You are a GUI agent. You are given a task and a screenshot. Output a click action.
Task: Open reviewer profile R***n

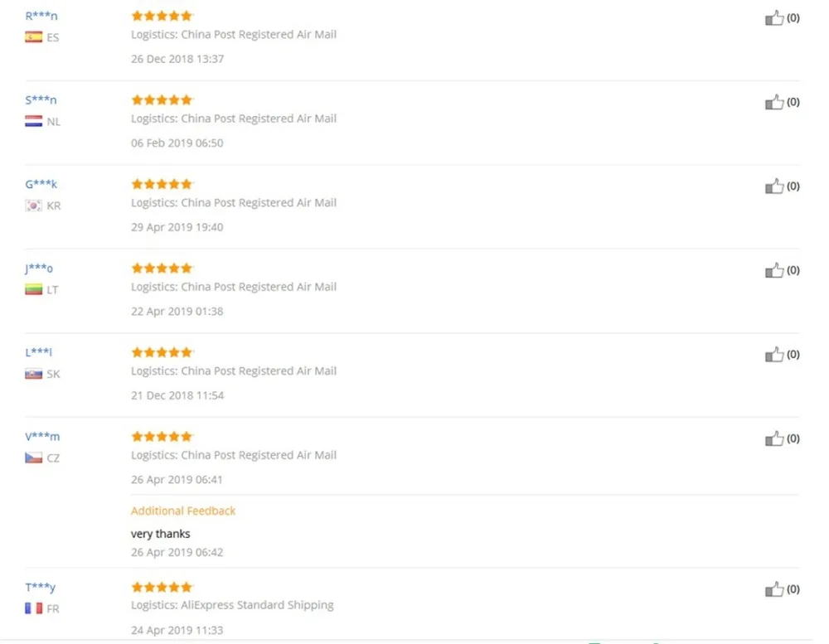coord(41,16)
